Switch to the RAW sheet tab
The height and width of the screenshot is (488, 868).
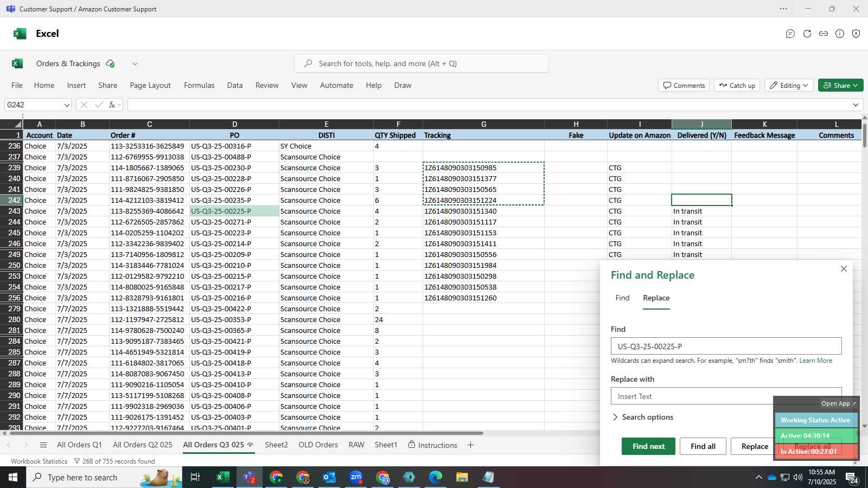356,445
